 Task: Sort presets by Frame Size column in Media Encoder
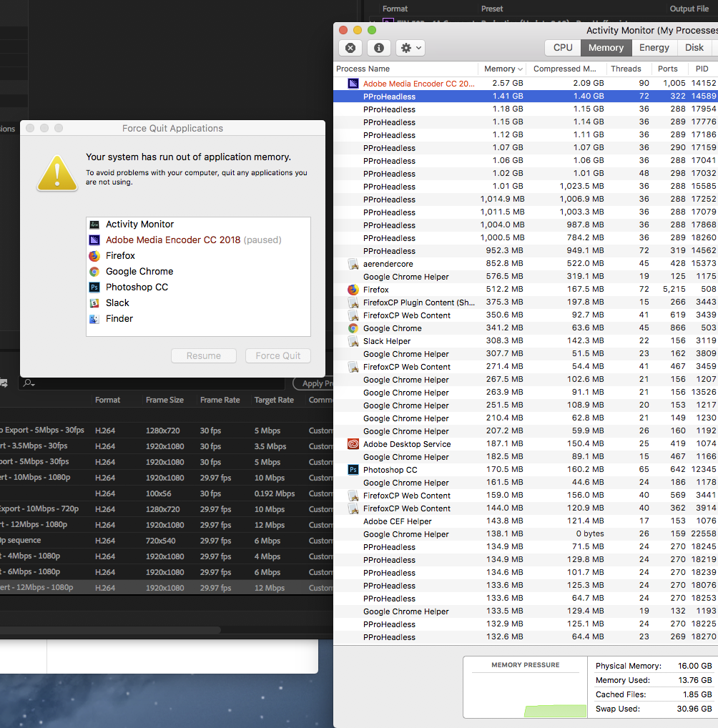point(164,400)
